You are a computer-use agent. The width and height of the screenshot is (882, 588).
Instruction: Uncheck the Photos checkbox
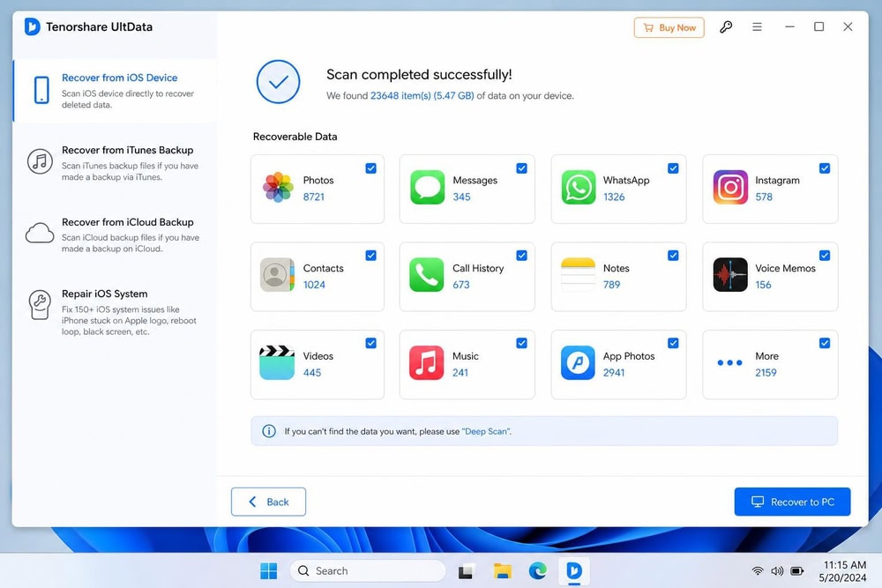[x=370, y=168]
